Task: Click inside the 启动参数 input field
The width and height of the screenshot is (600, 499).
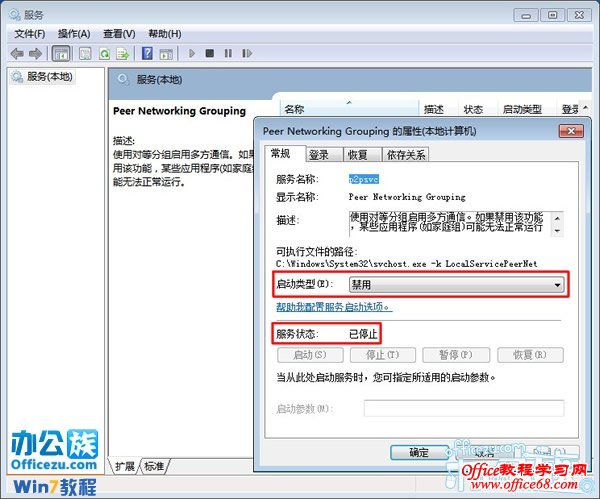Action: click(x=464, y=408)
